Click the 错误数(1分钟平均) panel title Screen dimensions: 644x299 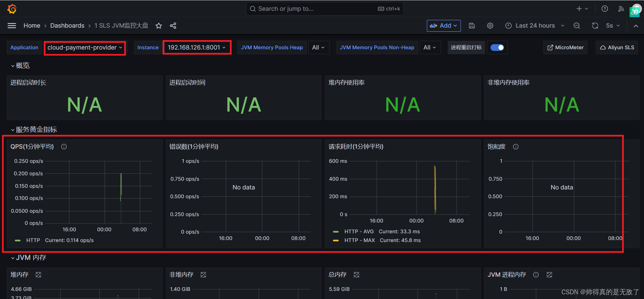coord(194,147)
